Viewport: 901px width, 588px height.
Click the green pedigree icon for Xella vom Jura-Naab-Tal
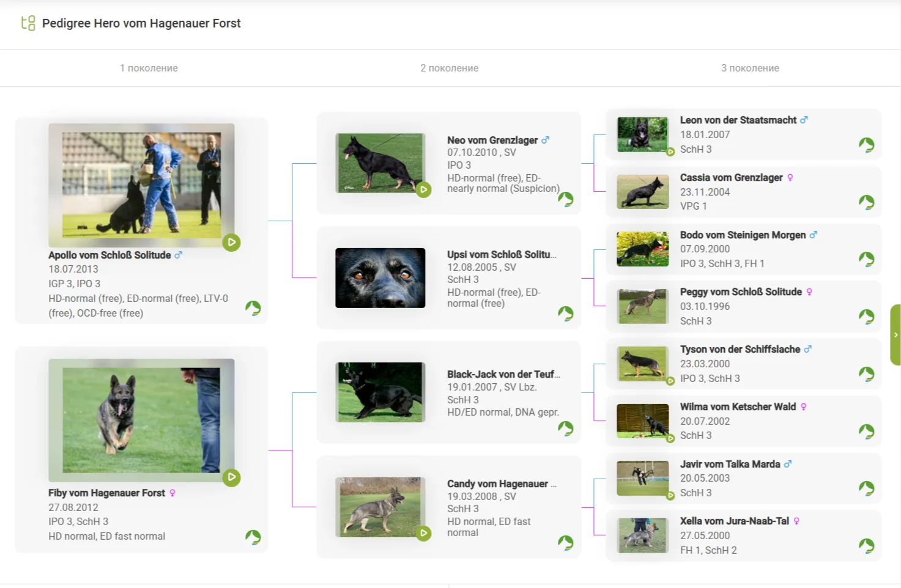click(x=866, y=546)
